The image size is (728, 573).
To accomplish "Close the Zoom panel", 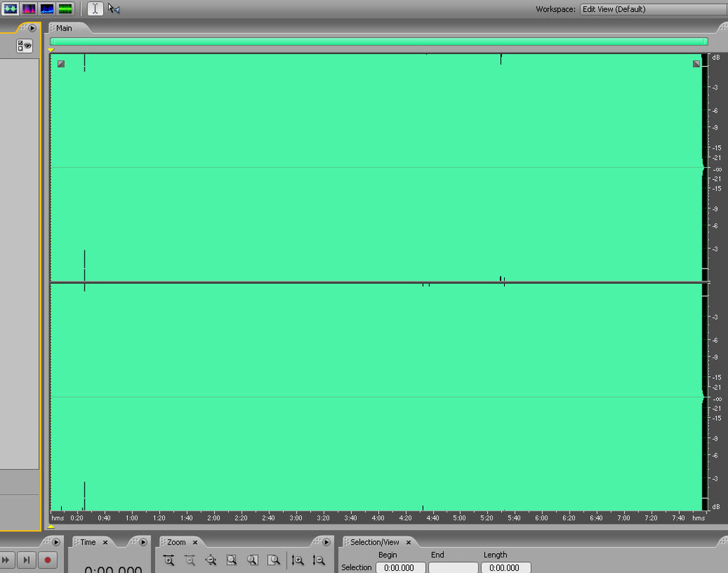I will pyautogui.click(x=195, y=542).
